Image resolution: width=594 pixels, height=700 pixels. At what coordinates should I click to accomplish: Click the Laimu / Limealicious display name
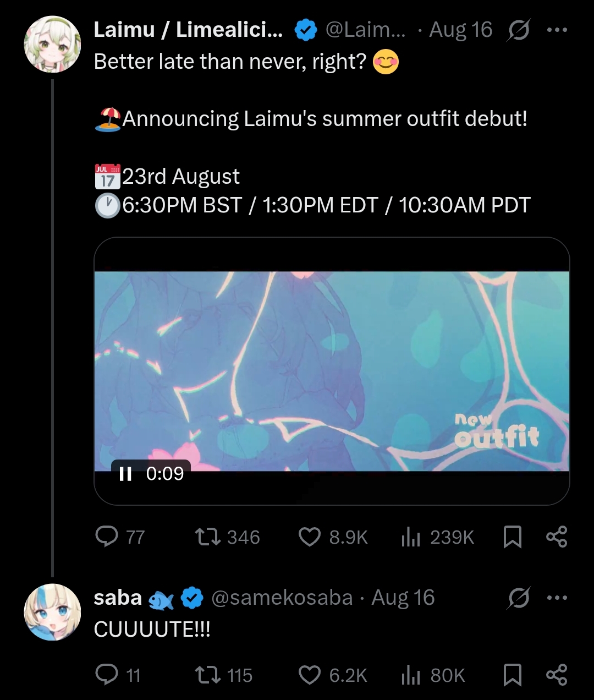point(188,30)
